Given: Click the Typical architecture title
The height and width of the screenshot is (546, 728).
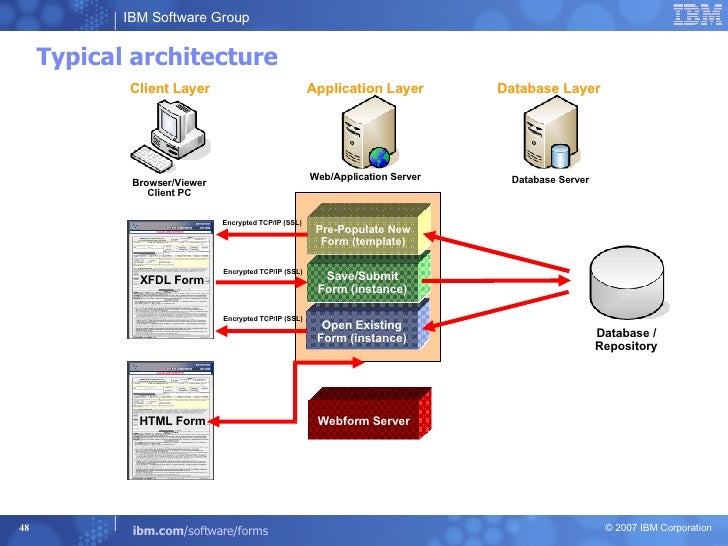Looking at the screenshot, I should pyautogui.click(x=157, y=57).
